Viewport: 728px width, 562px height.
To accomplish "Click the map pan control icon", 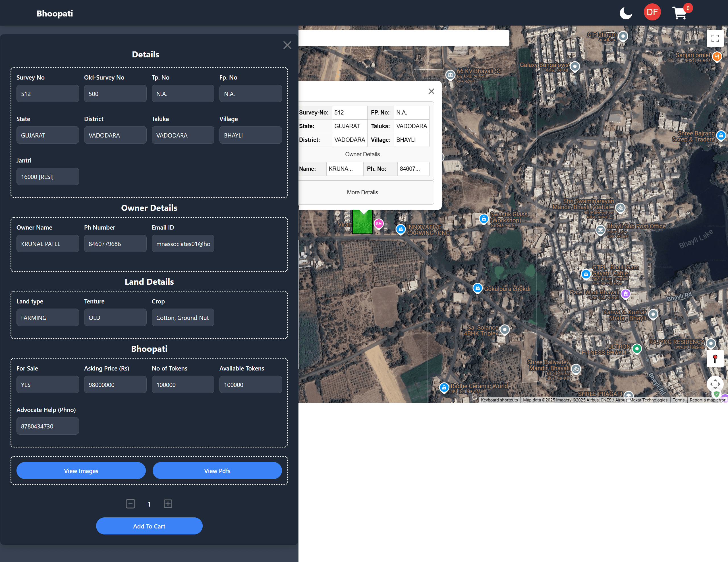I will (x=715, y=384).
